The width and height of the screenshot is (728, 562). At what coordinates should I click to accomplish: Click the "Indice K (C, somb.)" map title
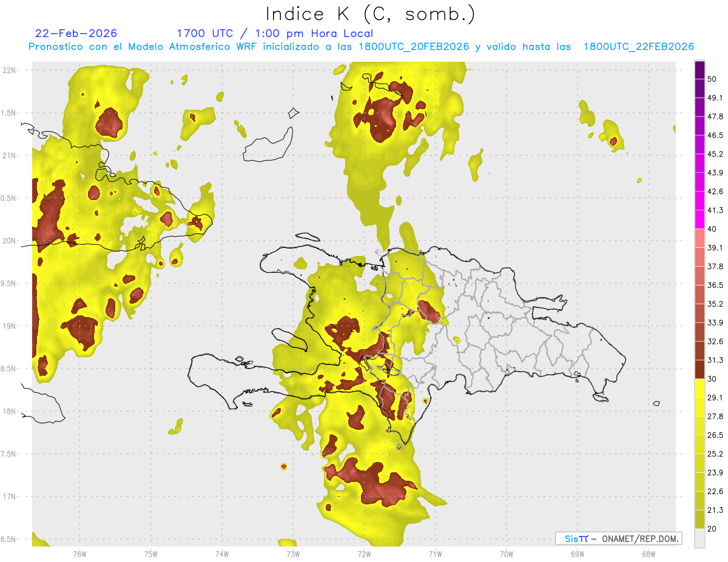click(x=370, y=13)
